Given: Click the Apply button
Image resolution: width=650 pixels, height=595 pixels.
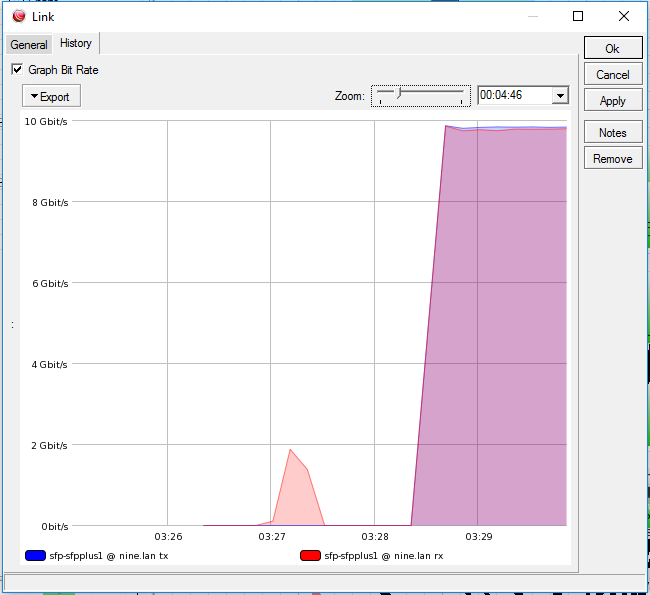Looking at the screenshot, I should tap(613, 101).
